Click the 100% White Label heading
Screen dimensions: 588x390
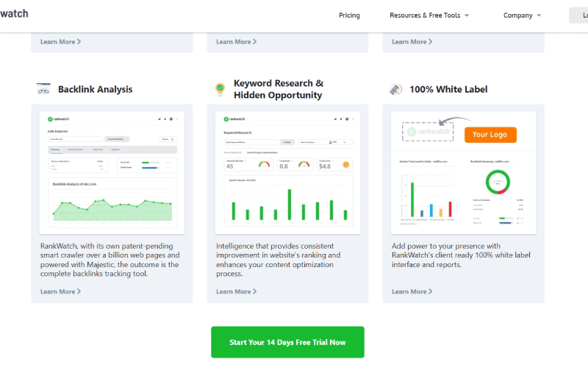pos(448,89)
